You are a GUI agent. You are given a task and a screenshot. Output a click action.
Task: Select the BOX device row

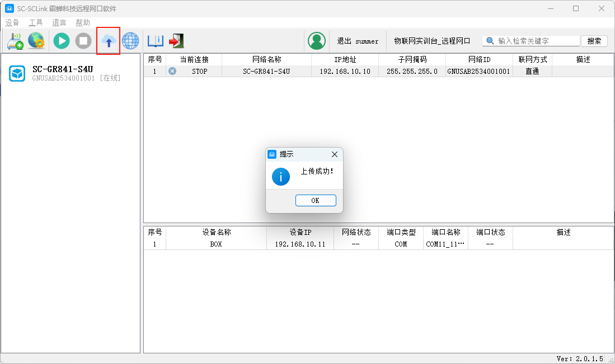pos(216,244)
